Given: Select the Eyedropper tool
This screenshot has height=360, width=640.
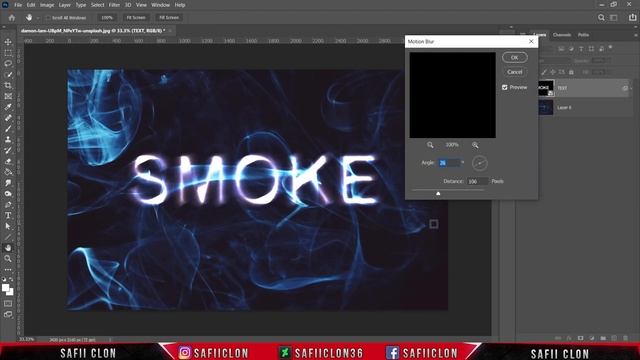Looking at the screenshot, I should (x=8, y=107).
